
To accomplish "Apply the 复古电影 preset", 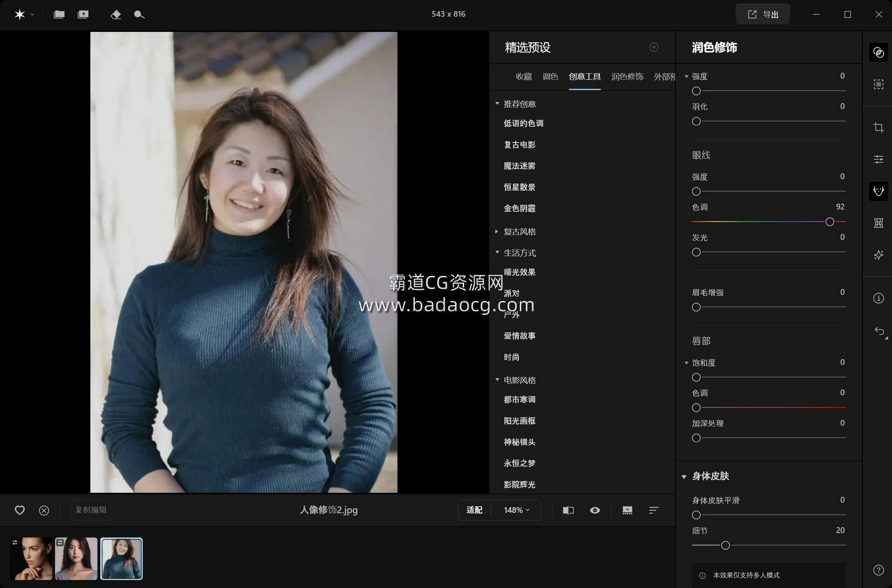I will tap(519, 144).
